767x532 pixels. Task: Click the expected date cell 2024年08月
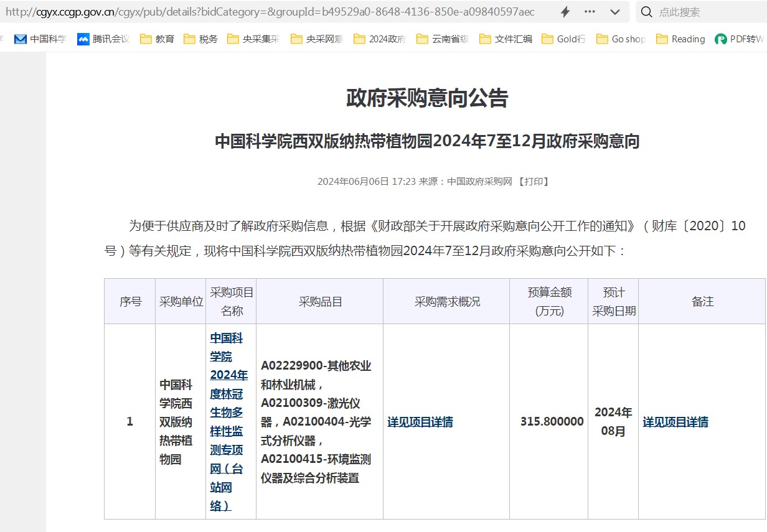(x=613, y=422)
